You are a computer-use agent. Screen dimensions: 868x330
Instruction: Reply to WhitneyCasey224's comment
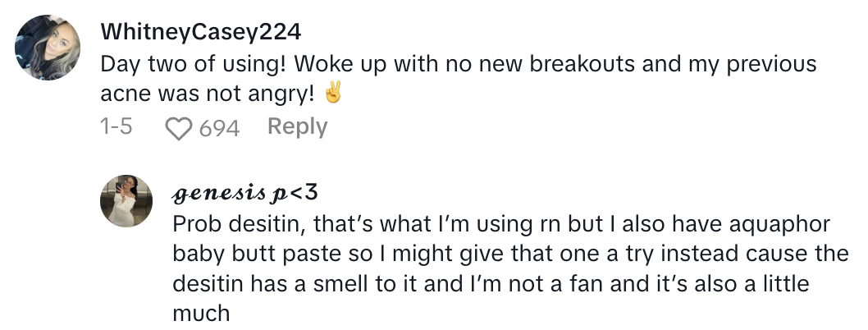297,126
